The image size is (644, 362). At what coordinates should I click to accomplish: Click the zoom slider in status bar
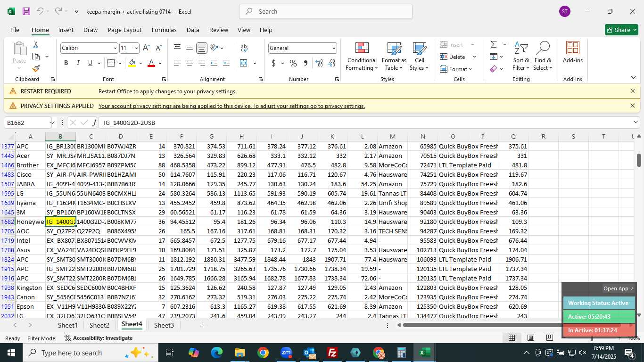pyautogui.click(x=592, y=338)
